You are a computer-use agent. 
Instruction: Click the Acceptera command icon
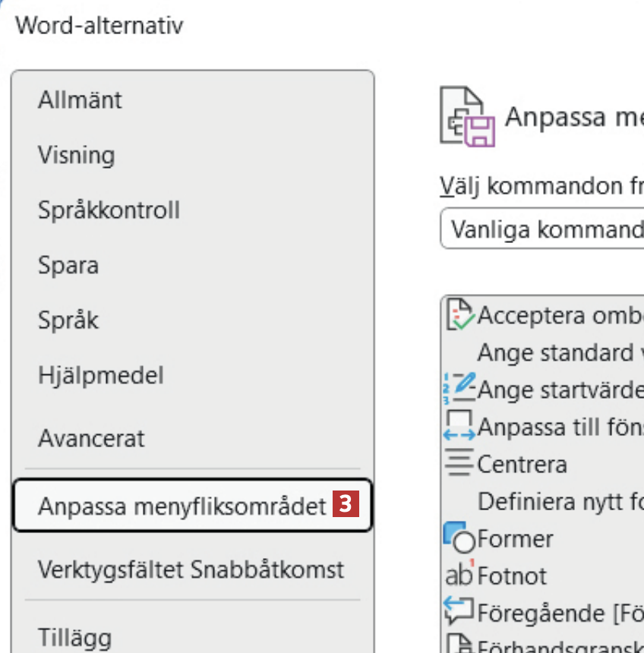click(460, 315)
